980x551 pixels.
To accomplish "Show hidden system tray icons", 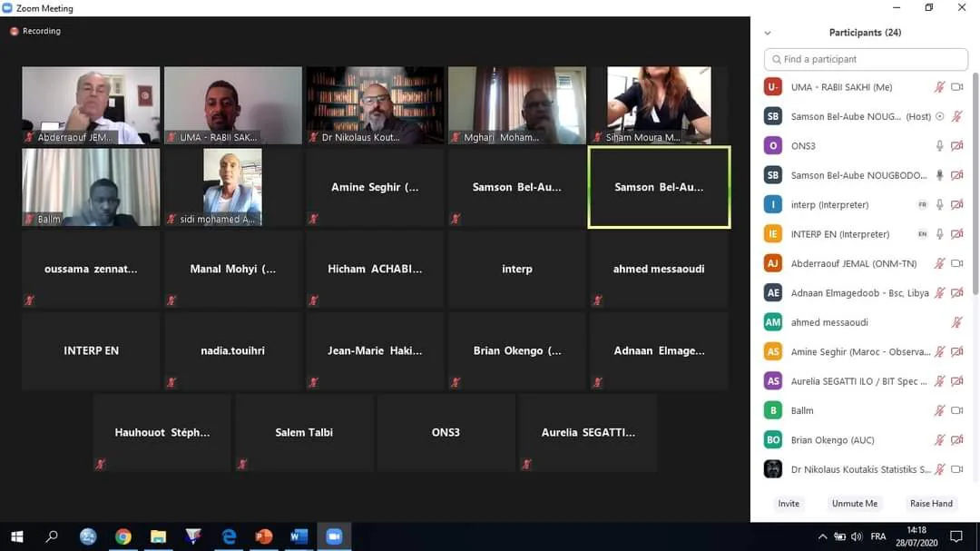I will tap(822, 536).
